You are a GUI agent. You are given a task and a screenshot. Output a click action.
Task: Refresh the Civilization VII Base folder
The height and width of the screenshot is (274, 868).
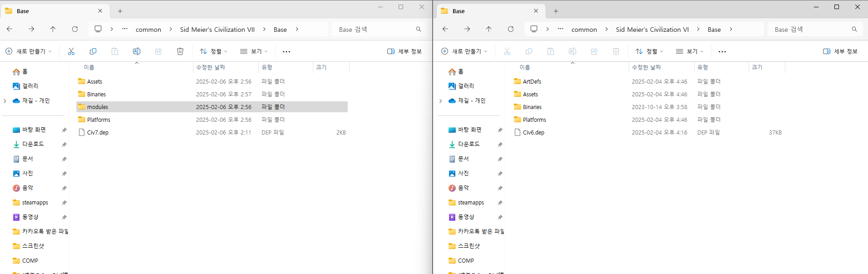(75, 29)
